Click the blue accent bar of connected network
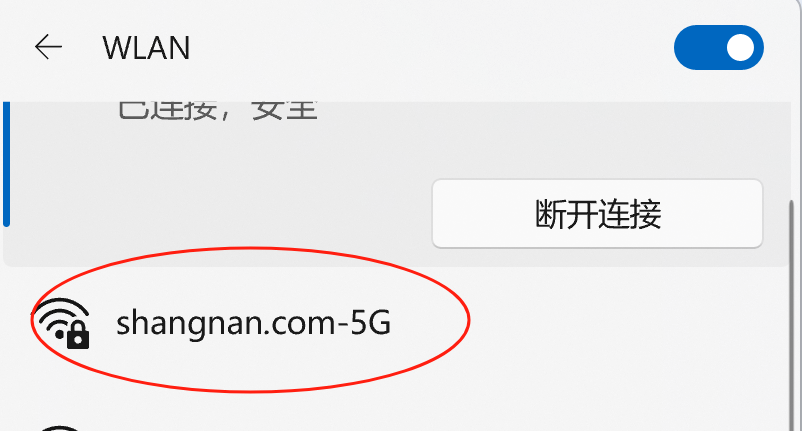The image size is (802, 431). (x=7, y=164)
